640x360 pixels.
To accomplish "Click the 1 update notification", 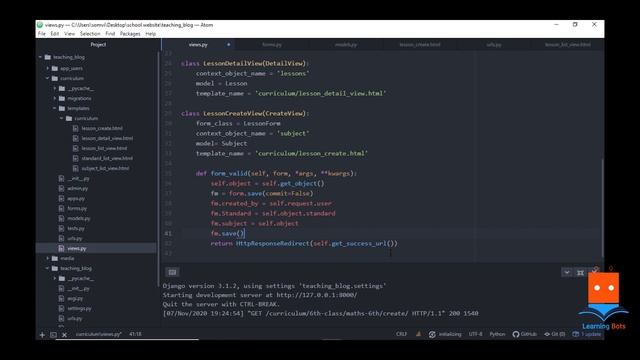I will click(x=587, y=334).
